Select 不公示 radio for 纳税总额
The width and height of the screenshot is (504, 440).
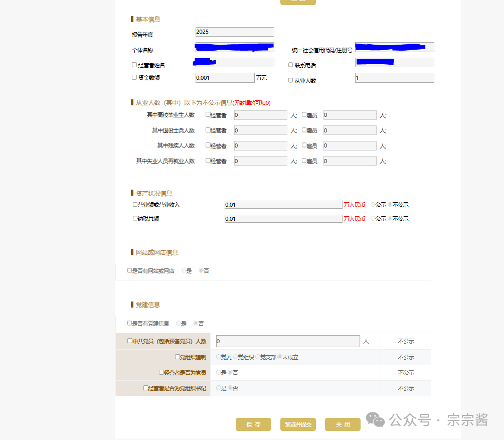click(390, 219)
